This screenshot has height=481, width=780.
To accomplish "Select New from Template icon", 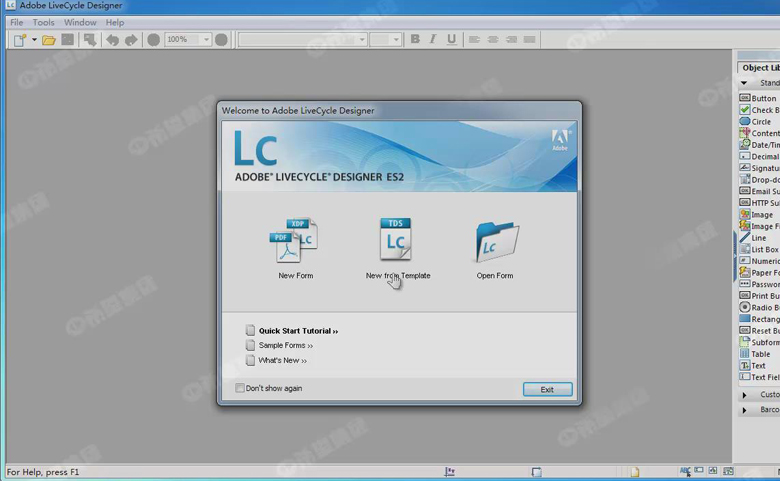I will 396,240.
